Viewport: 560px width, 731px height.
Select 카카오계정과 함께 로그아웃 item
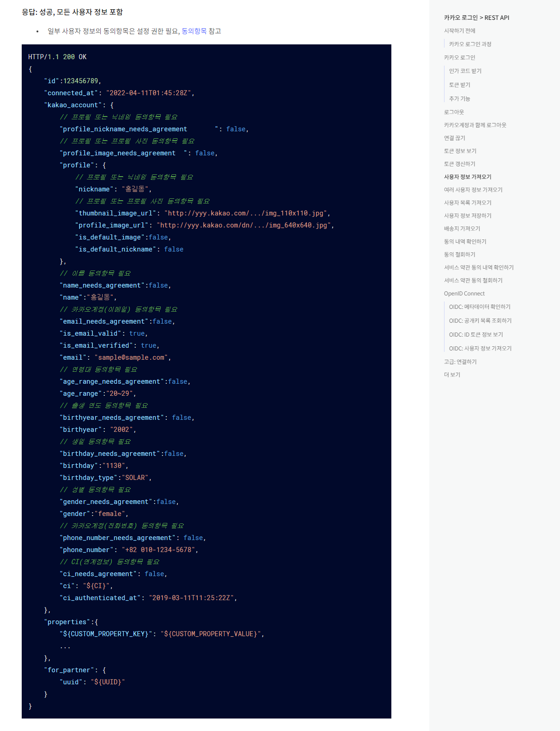click(x=475, y=125)
